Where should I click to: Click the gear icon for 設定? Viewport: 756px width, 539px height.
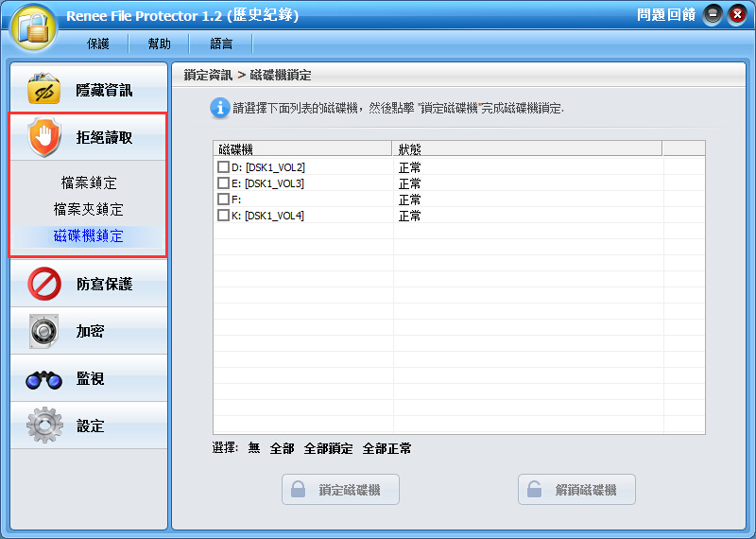[44, 425]
